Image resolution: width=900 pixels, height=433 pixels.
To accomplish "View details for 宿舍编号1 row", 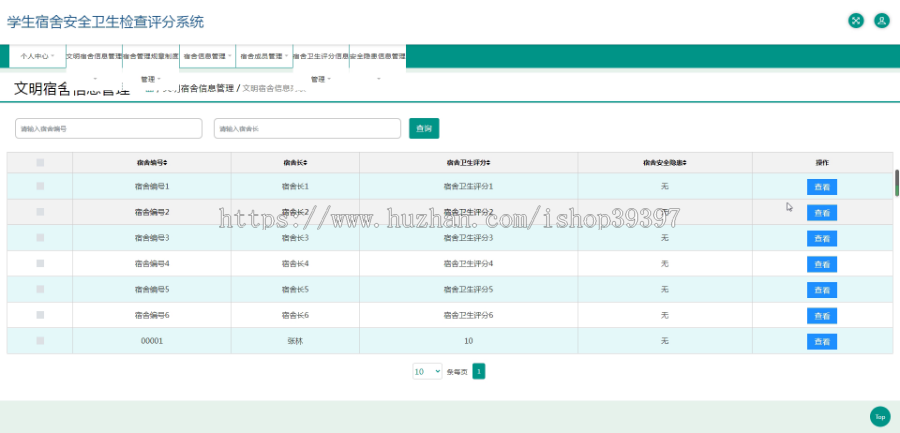I will pos(822,187).
